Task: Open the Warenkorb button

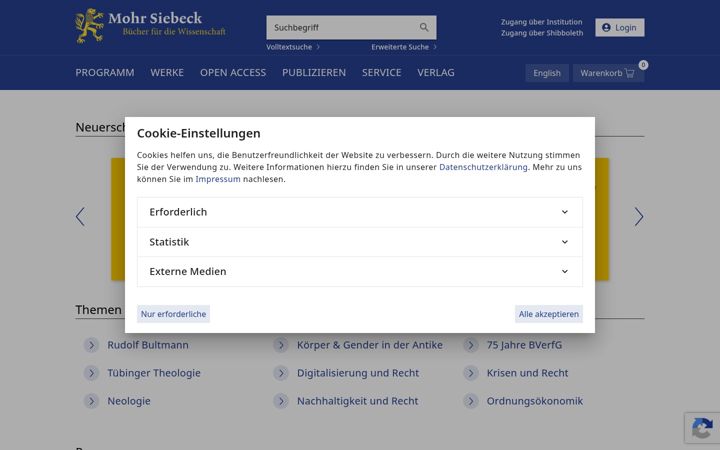Action: 608,73
